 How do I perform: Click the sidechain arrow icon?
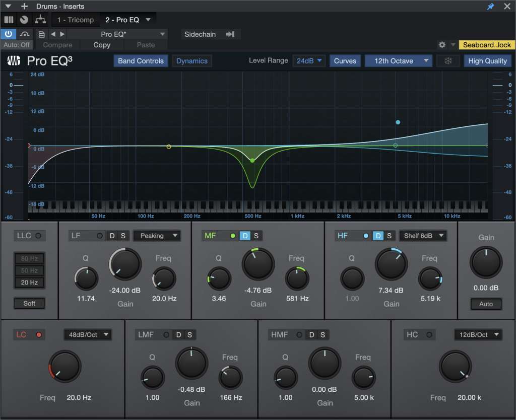[230, 34]
